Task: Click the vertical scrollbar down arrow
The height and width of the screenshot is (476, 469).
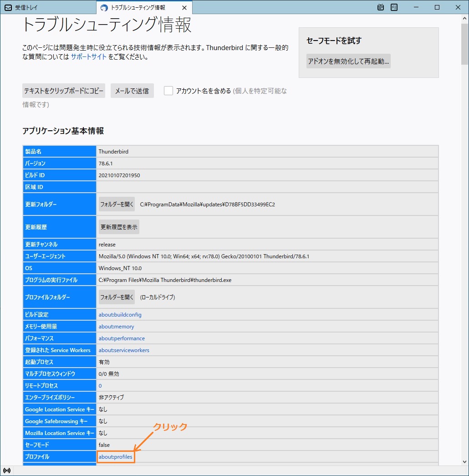Action: pyautogui.click(x=464, y=462)
